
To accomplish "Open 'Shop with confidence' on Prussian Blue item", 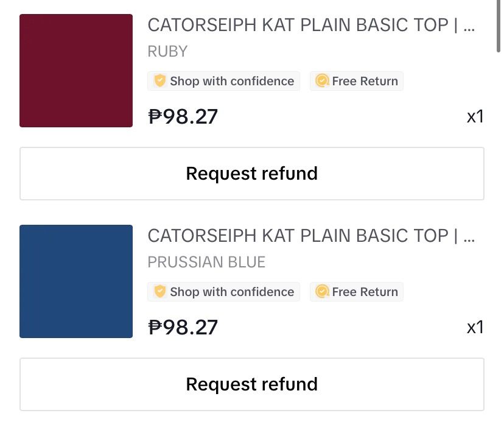I will (223, 292).
